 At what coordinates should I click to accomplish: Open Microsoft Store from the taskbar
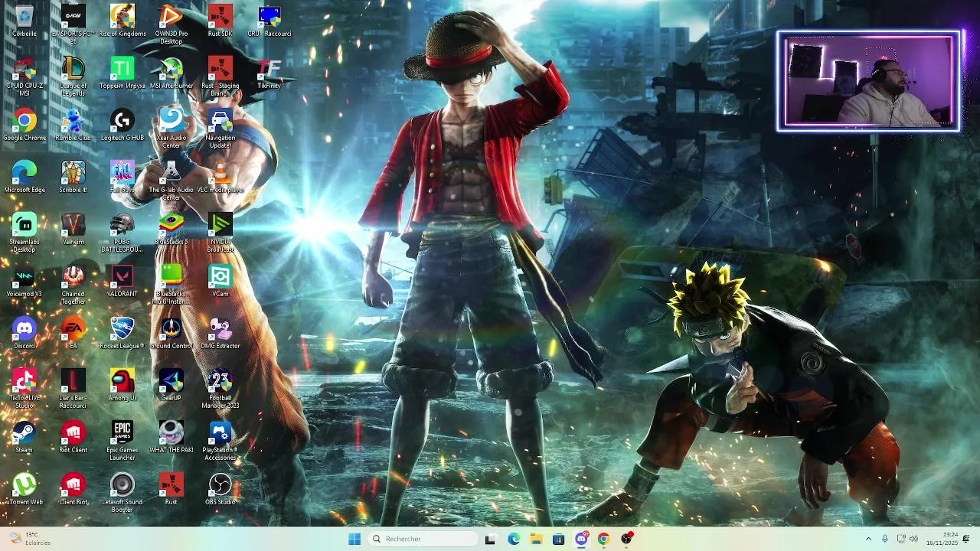(x=558, y=539)
